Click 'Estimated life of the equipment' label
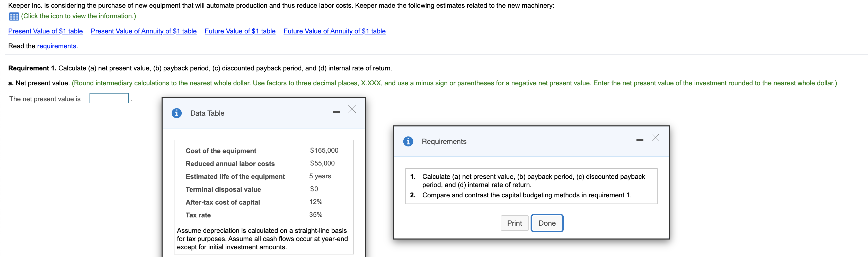868x257 pixels. point(235,177)
